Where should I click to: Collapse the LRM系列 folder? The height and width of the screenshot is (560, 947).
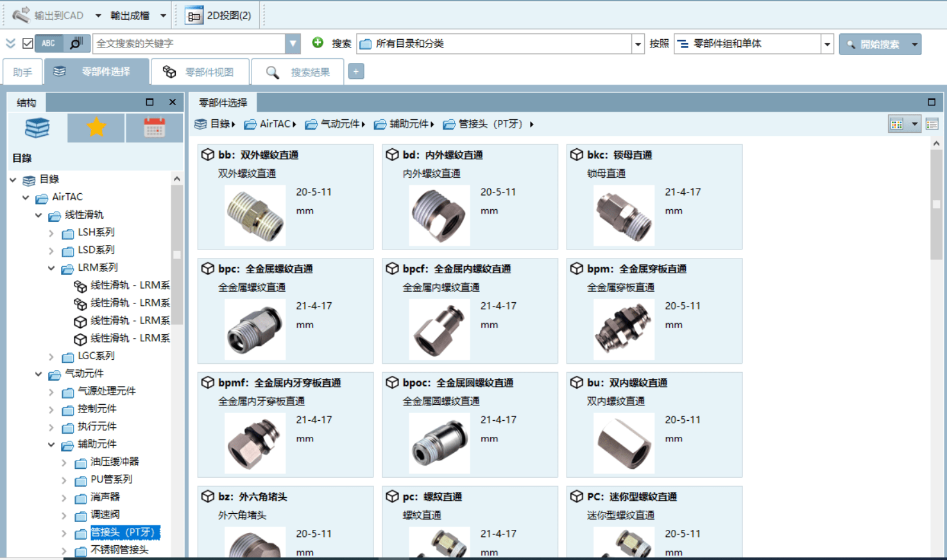pos(51,268)
